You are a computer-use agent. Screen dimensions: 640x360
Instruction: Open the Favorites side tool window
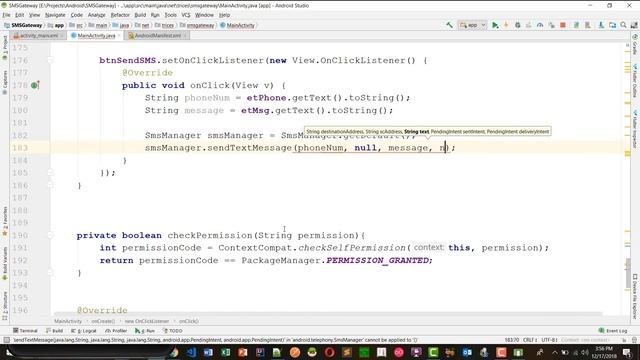(5, 221)
